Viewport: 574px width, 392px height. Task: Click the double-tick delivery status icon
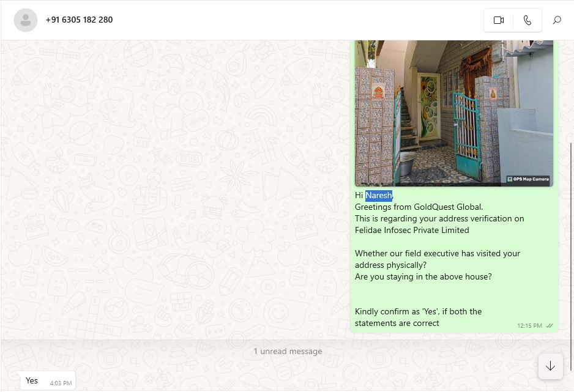click(x=550, y=326)
